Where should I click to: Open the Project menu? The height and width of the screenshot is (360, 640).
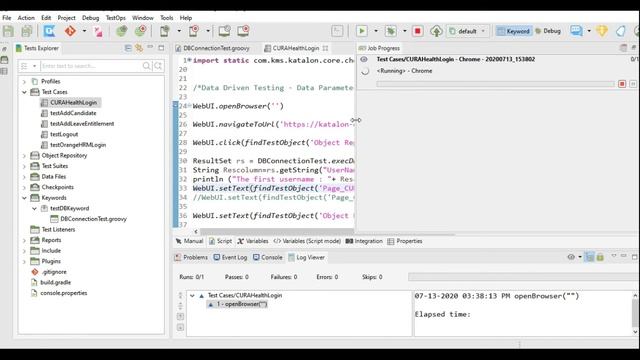pyautogui.click(x=66, y=18)
